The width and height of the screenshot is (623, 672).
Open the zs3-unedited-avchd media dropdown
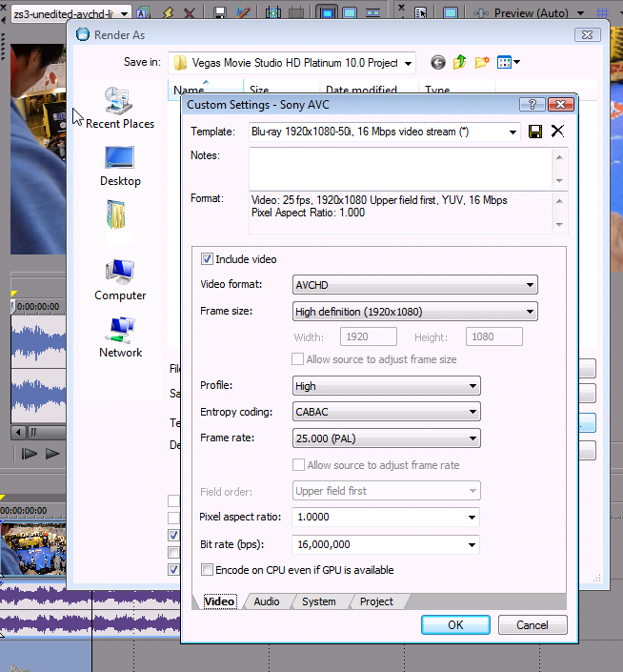(x=124, y=13)
